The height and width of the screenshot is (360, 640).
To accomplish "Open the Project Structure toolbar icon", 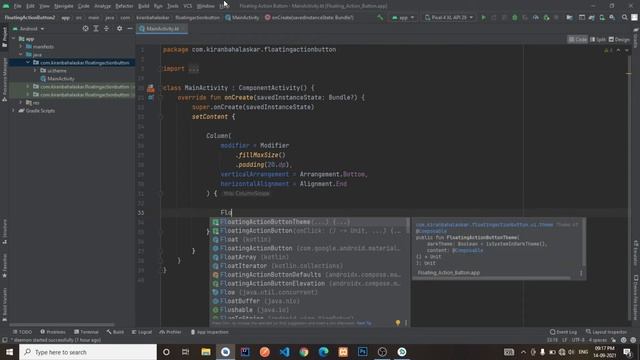I will 569,18.
